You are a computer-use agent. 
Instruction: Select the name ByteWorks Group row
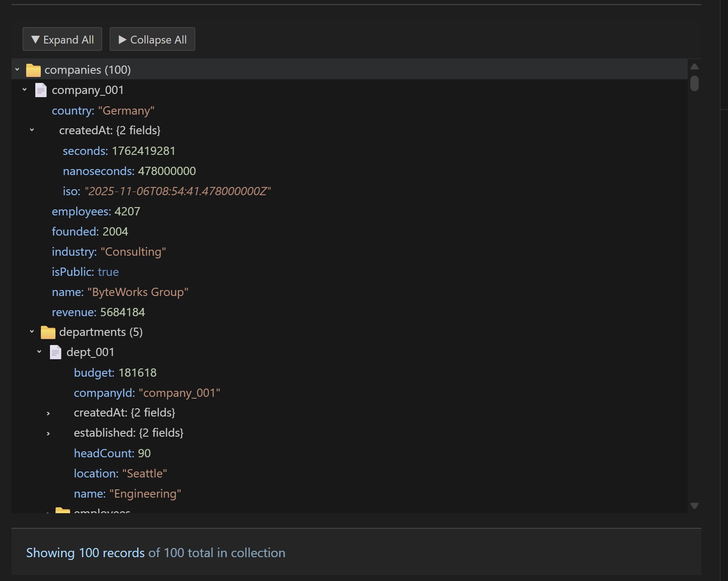coord(120,292)
